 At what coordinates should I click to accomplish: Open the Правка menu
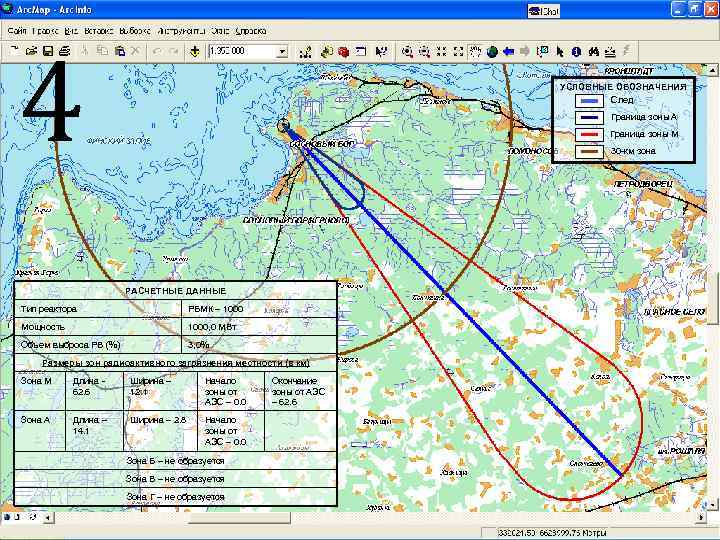pyautogui.click(x=45, y=31)
